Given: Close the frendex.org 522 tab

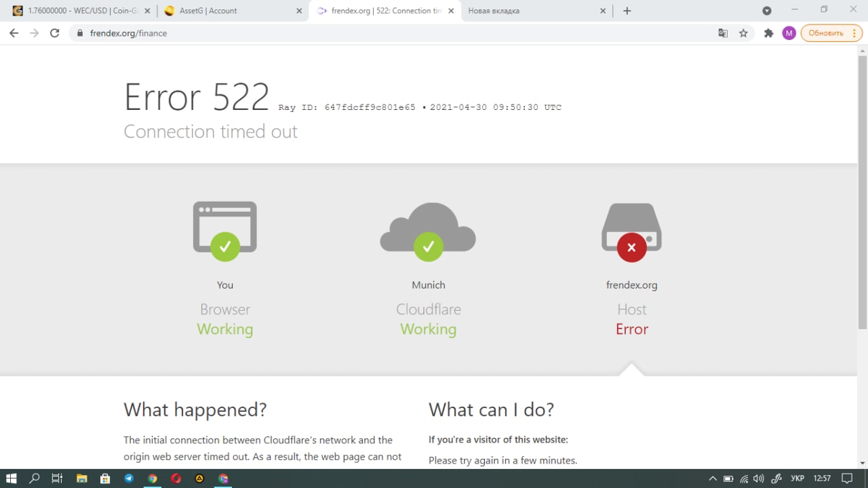Looking at the screenshot, I should (x=451, y=11).
